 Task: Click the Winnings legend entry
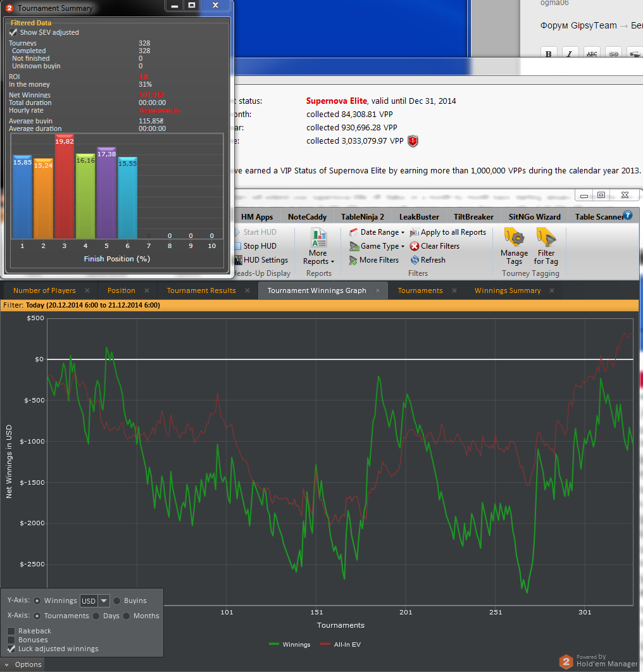coord(289,645)
